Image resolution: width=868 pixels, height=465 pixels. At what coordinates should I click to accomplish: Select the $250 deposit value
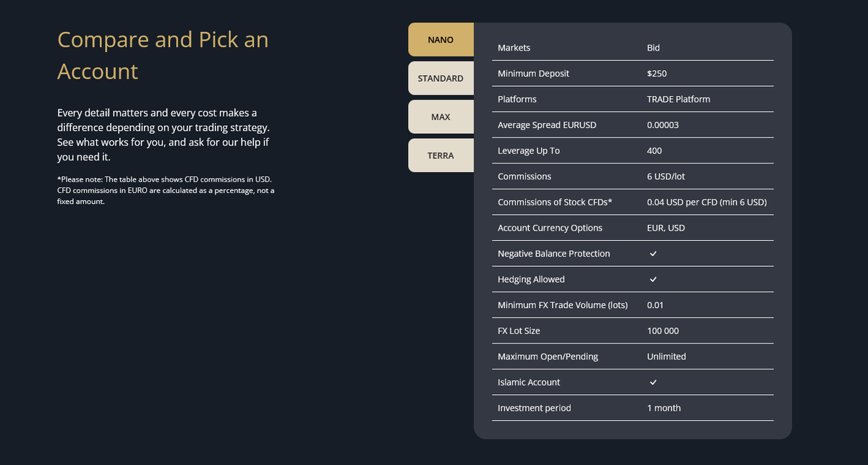coord(657,74)
